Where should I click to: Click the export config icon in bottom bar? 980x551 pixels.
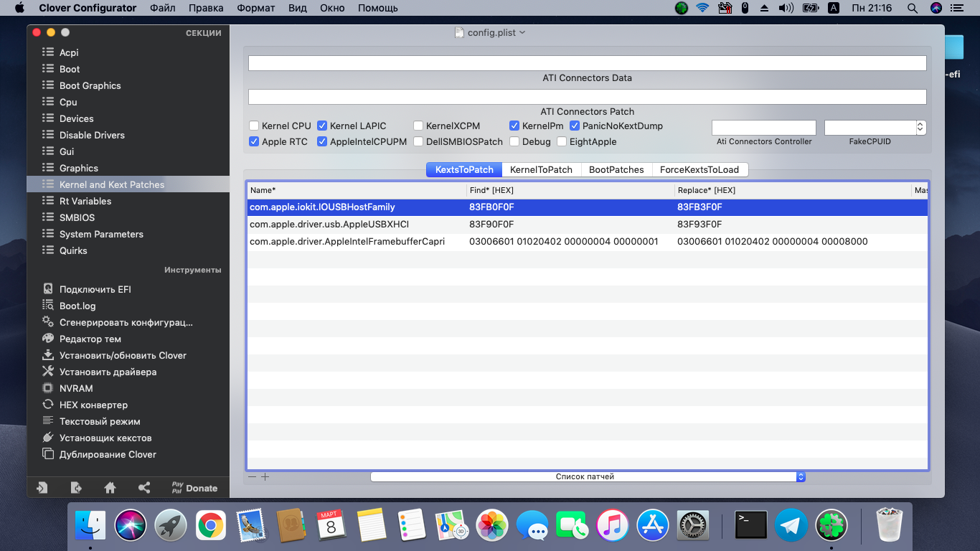tap(76, 488)
